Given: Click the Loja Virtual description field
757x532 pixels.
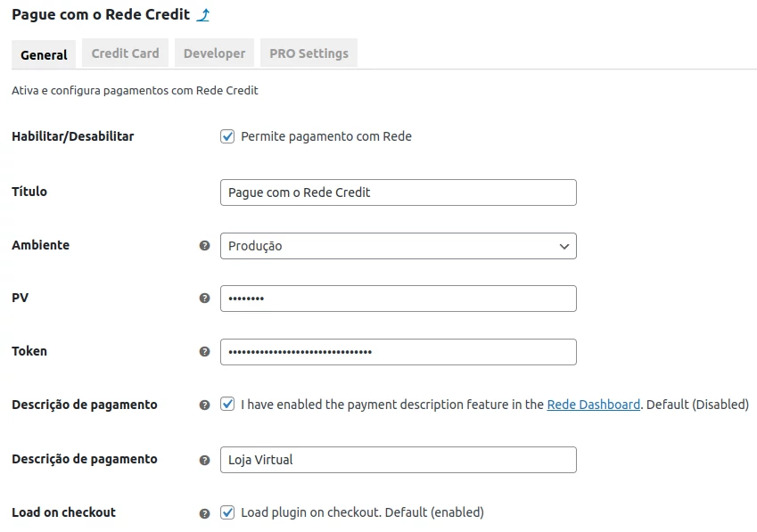Looking at the screenshot, I should pos(398,460).
